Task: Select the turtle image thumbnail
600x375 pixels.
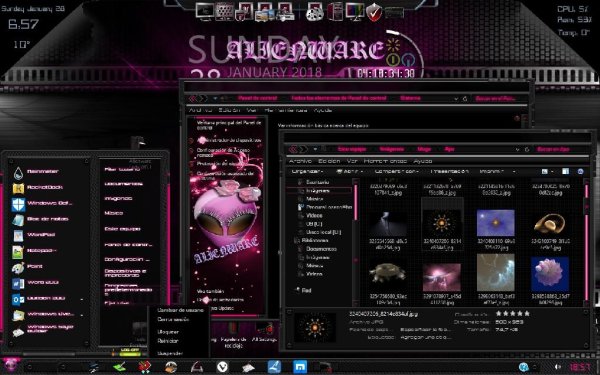Action: click(388, 273)
